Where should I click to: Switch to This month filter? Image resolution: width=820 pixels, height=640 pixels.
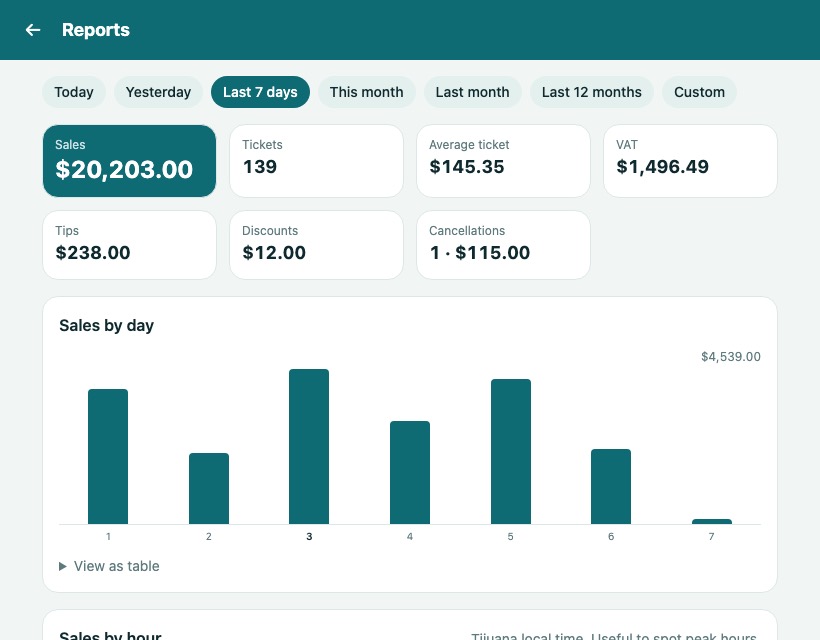point(367,92)
